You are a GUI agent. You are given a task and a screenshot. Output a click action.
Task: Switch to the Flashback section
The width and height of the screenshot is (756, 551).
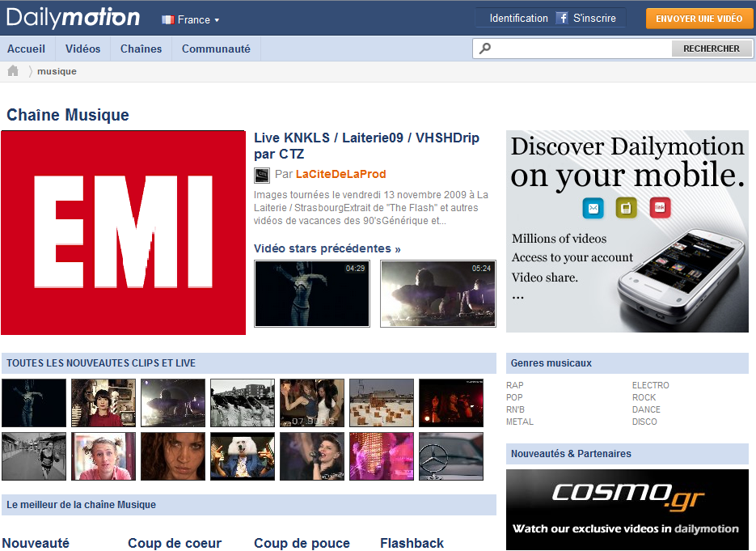(x=412, y=543)
